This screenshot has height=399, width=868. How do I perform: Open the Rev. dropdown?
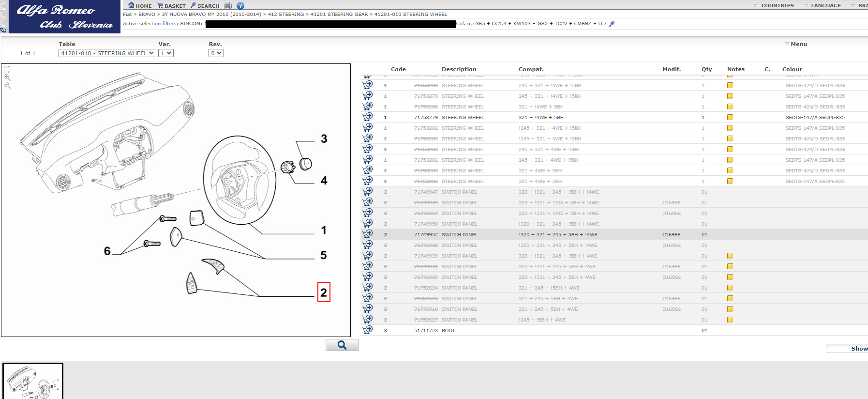(216, 53)
